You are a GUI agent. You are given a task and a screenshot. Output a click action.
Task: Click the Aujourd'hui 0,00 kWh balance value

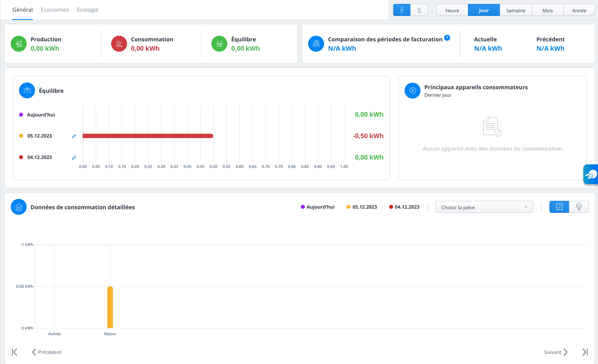[369, 114]
